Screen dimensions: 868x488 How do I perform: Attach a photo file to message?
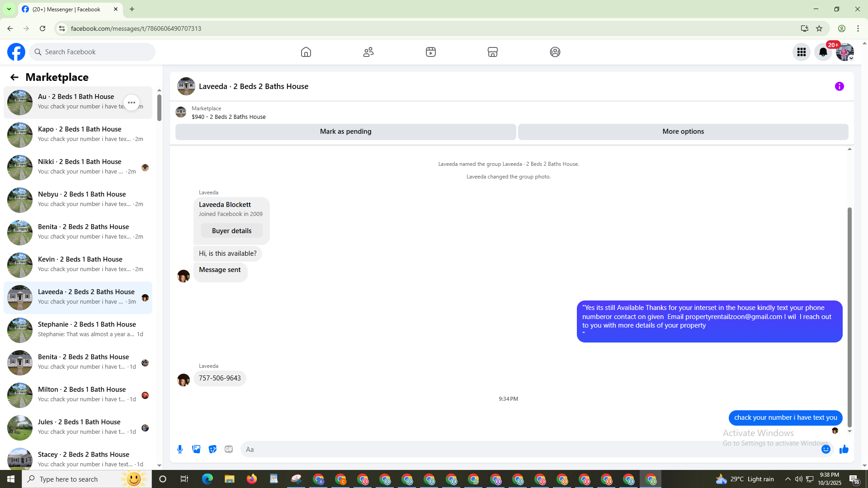coord(196,449)
